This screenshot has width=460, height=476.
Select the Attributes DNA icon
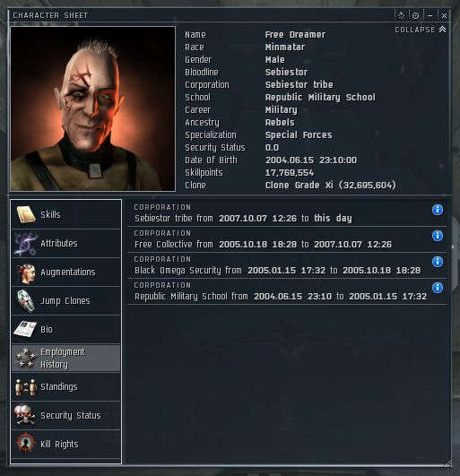click(x=26, y=243)
